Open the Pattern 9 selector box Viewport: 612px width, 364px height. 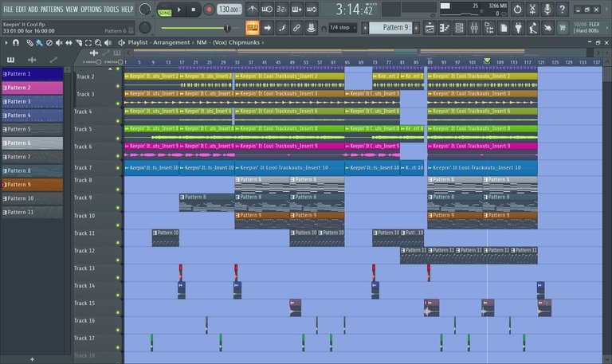click(390, 28)
